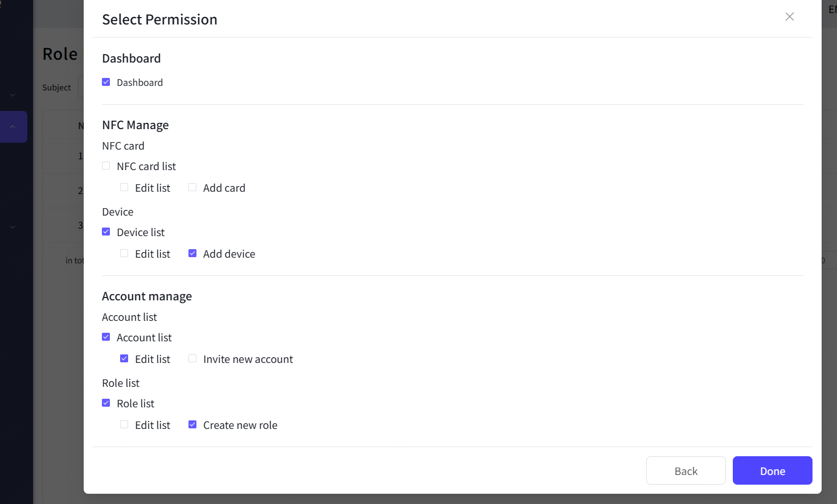
Task: Uncheck the Role list checkbox
Action: tap(106, 403)
